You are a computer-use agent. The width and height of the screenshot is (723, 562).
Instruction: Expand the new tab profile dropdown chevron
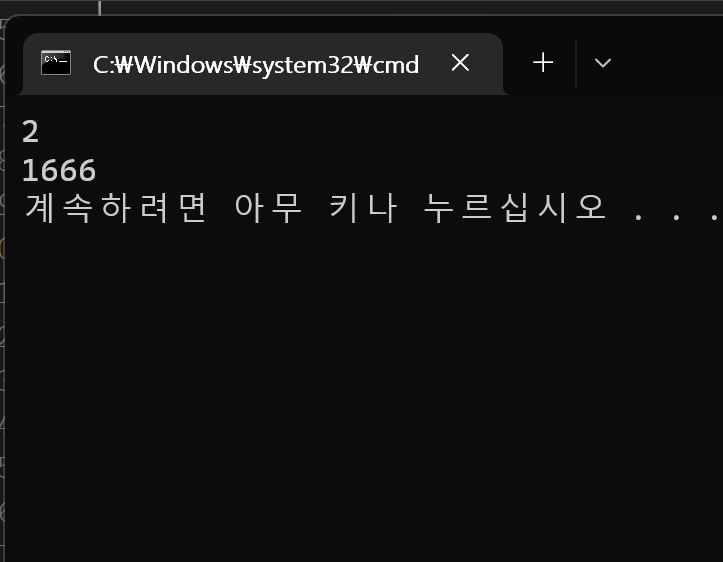tap(603, 63)
